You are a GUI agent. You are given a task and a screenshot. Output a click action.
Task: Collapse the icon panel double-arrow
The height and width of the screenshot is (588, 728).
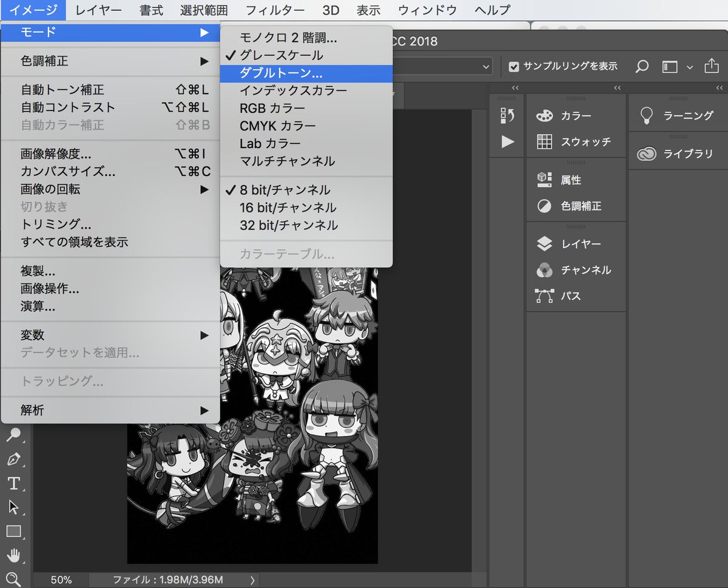516,88
